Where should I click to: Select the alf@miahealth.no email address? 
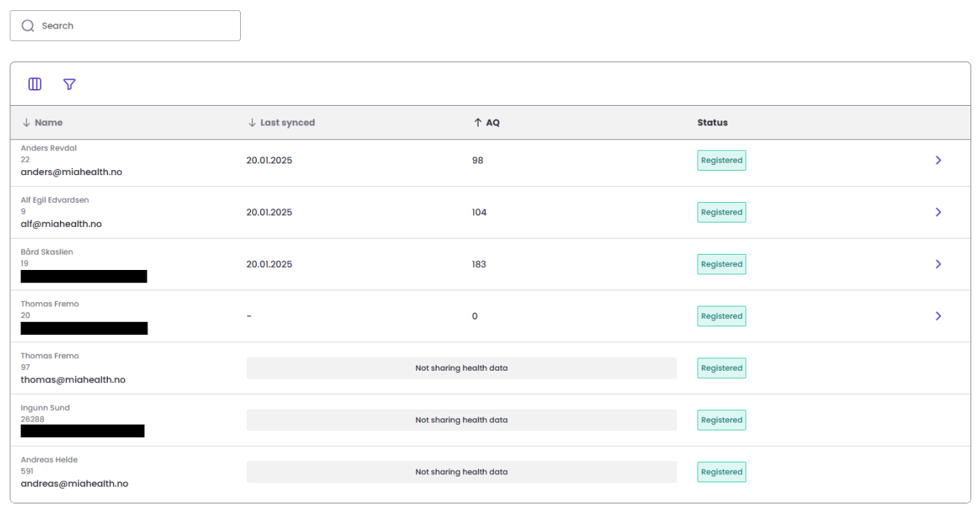click(61, 224)
